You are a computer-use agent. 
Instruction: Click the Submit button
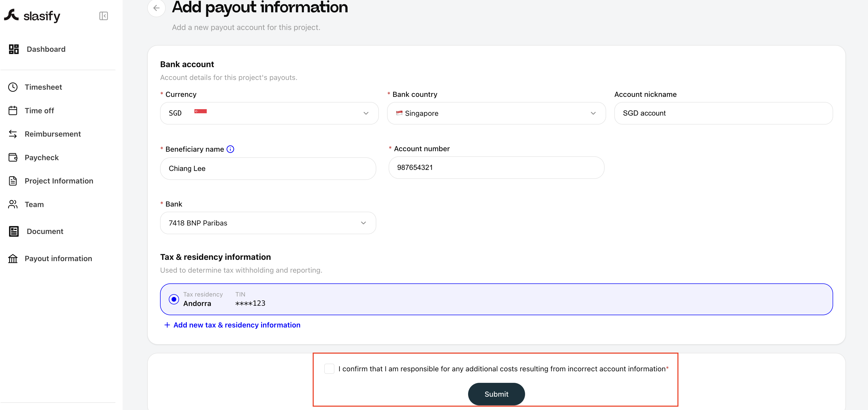tap(496, 394)
